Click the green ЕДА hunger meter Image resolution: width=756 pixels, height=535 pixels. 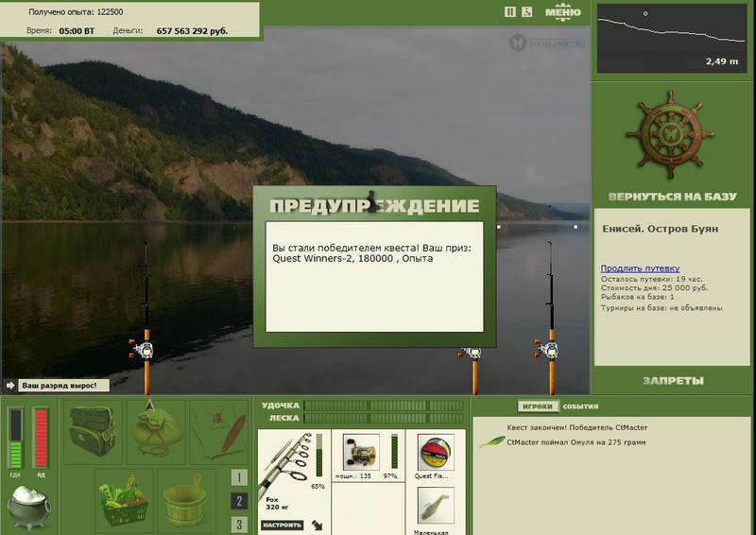pos(16,438)
